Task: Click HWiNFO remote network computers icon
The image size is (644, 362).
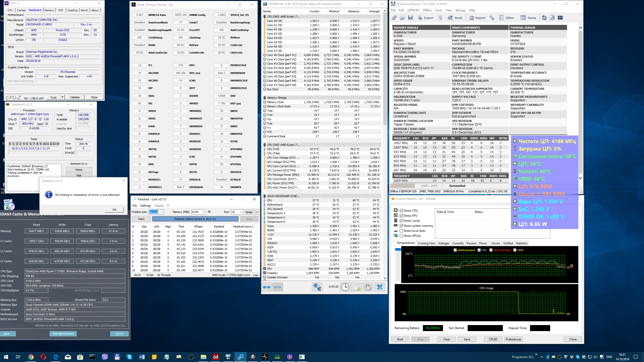Action: click(x=317, y=287)
